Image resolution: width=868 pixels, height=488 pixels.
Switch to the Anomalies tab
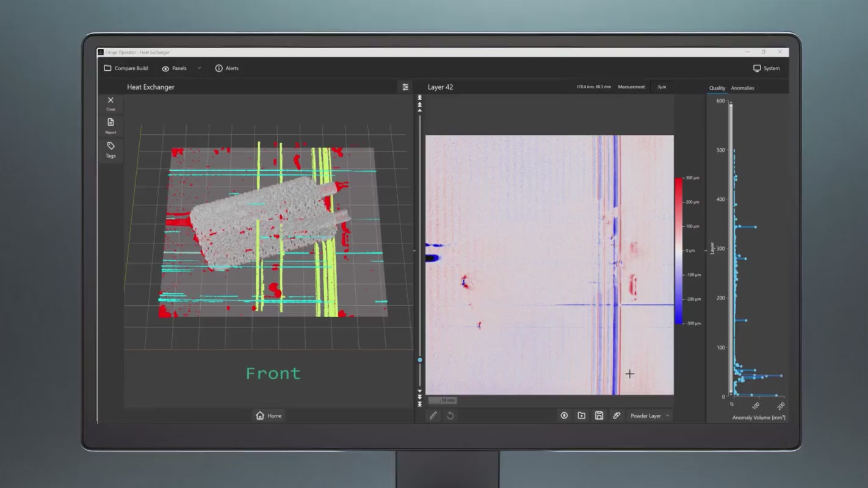(x=742, y=88)
